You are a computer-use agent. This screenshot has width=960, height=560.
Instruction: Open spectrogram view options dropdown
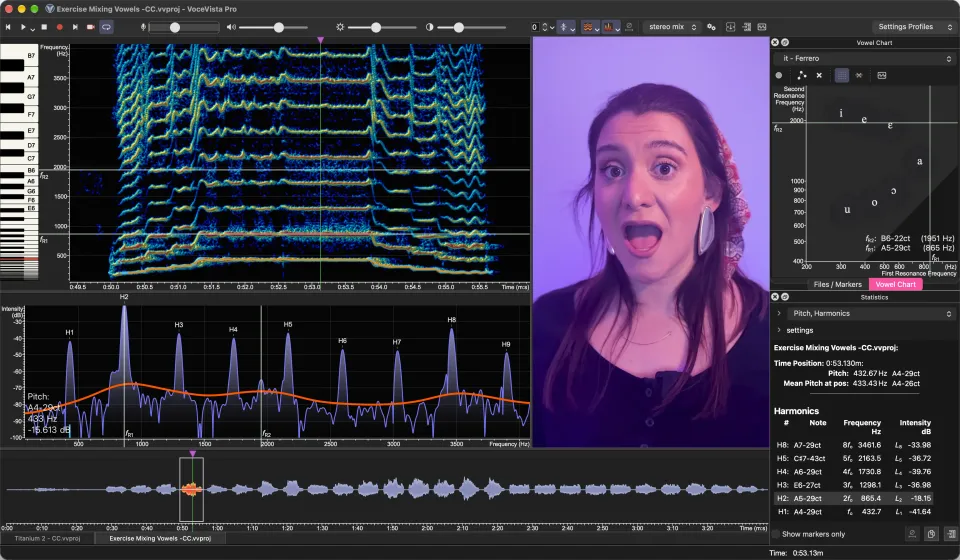597,28
